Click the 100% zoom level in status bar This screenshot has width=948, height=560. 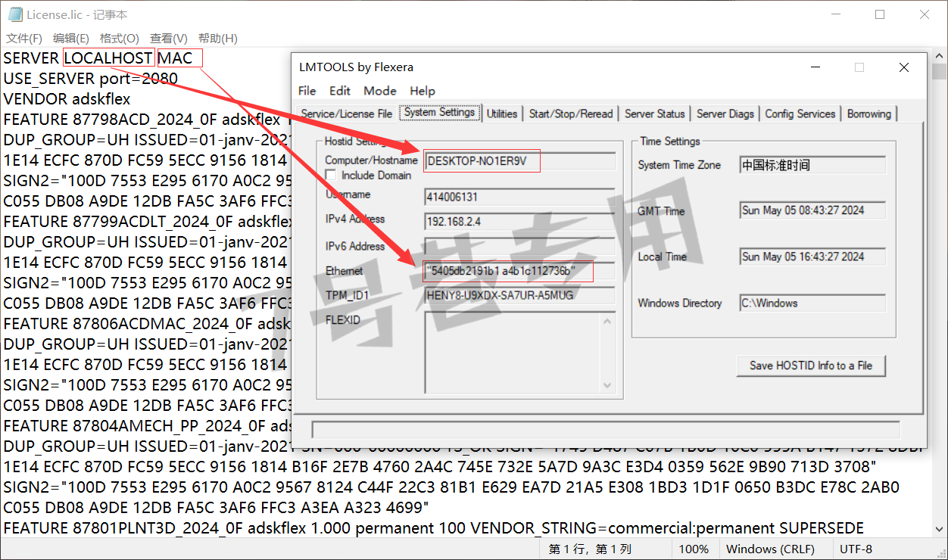[694, 549]
